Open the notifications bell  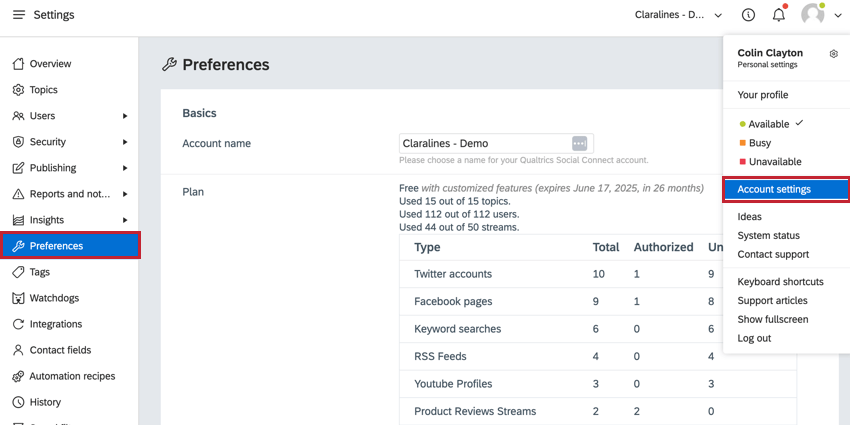point(778,15)
